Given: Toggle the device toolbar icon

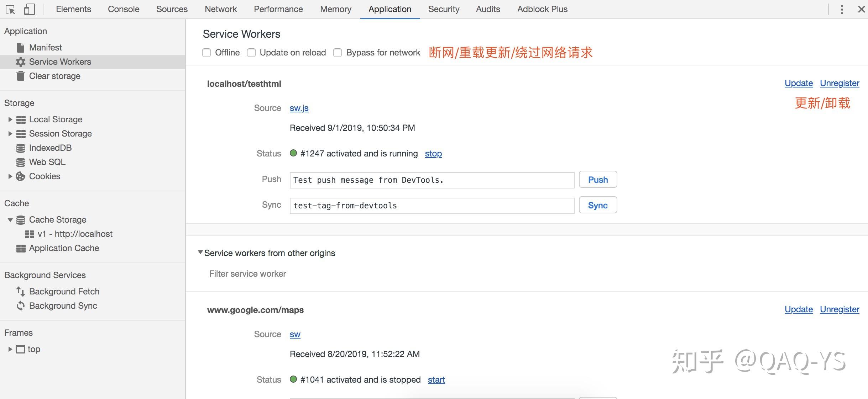Looking at the screenshot, I should point(30,9).
